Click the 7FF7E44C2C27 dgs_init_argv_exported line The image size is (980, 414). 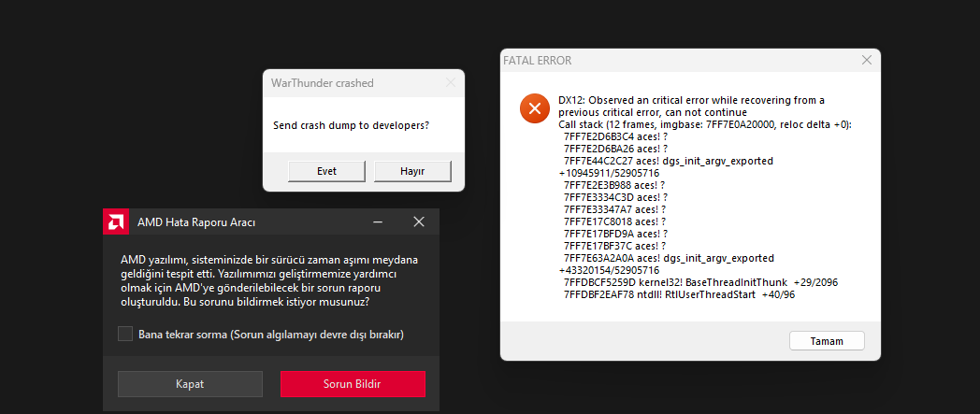668,161
